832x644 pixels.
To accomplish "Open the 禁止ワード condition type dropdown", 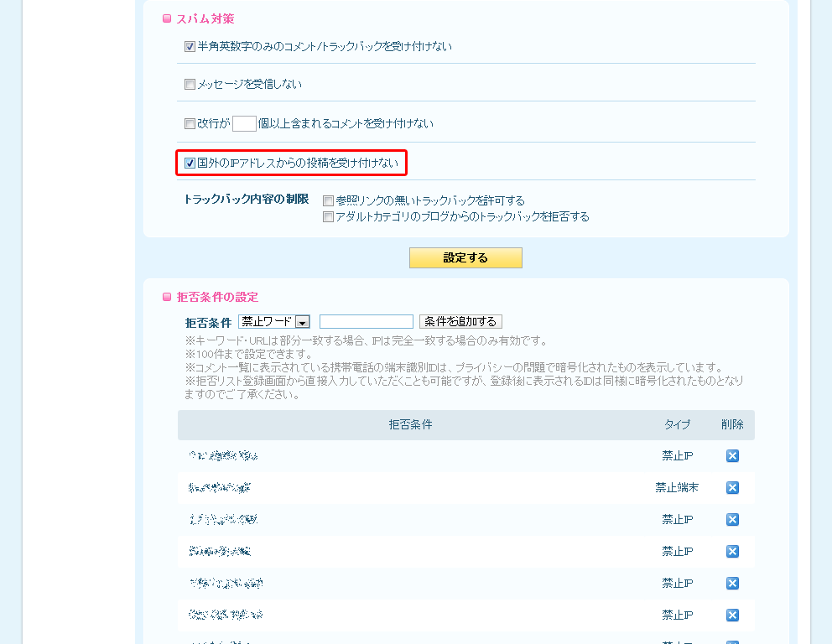I will click(273, 321).
